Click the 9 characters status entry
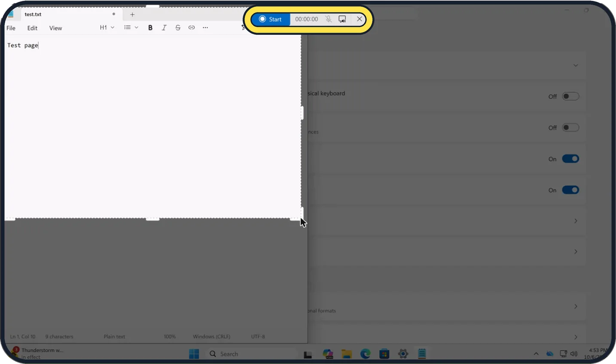The height and width of the screenshot is (364, 616). (59, 337)
